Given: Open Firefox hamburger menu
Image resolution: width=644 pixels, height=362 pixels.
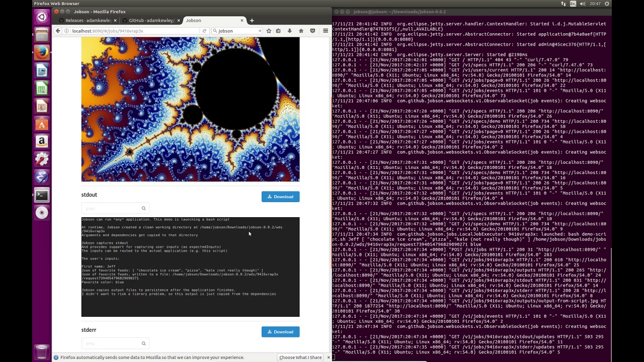Looking at the screenshot, I should click(x=326, y=31).
